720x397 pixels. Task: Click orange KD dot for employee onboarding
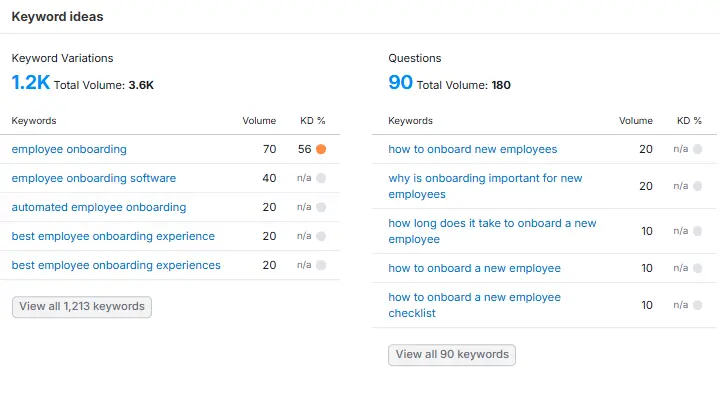pos(321,149)
